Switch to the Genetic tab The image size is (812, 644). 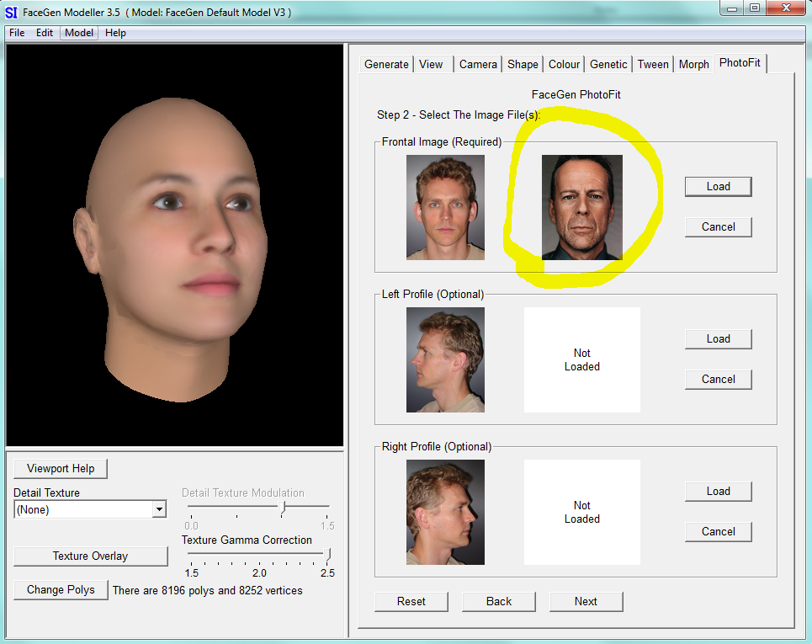click(608, 63)
